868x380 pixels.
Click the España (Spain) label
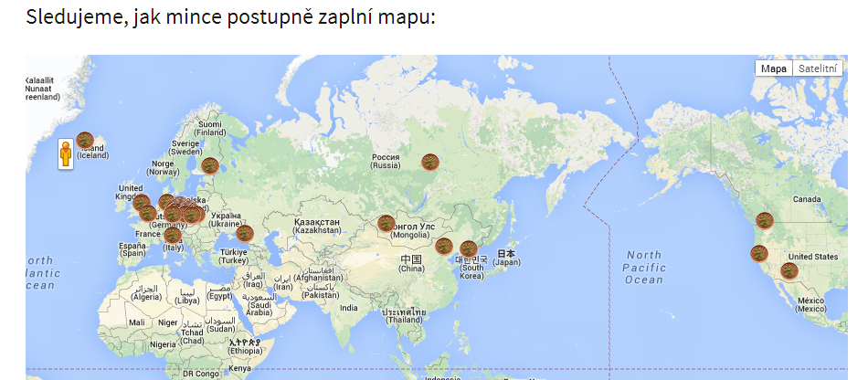coord(132,249)
